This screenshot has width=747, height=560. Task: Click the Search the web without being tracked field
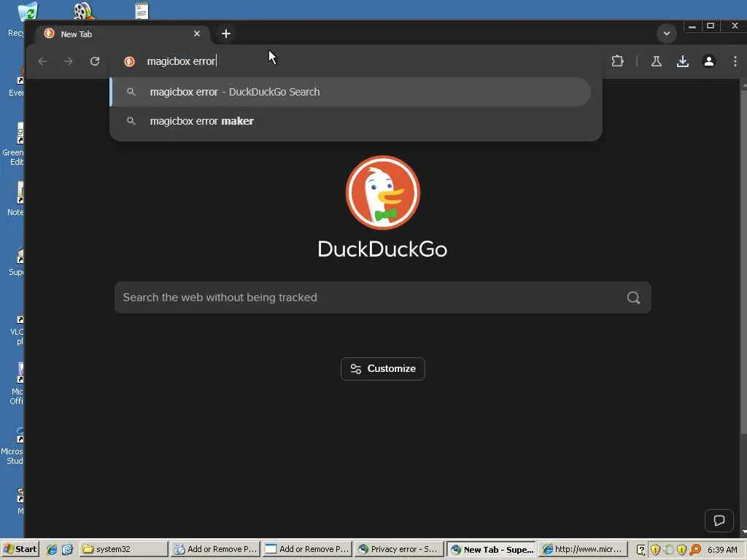point(382,297)
